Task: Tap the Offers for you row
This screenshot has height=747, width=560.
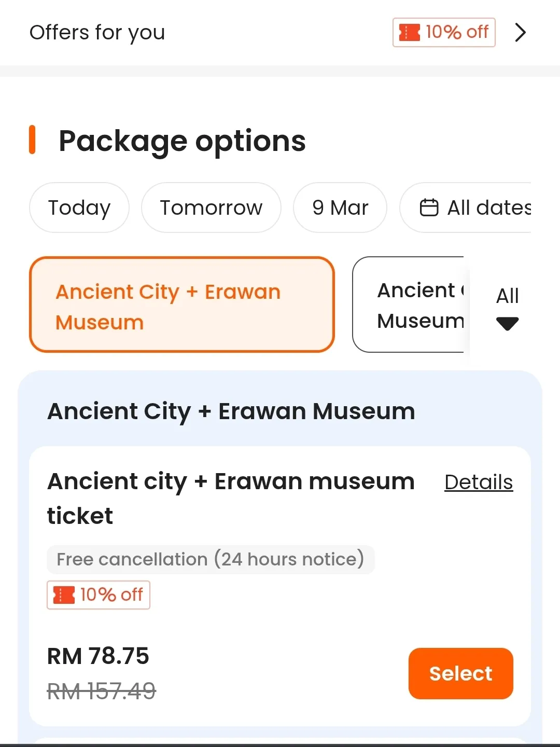Action: pyautogui.click(x=280, y=32)
